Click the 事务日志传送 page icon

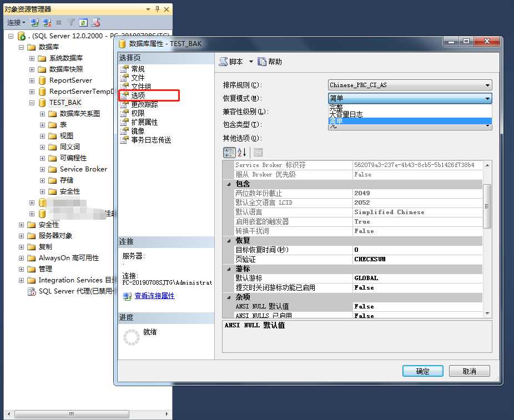tap(124, 140)
